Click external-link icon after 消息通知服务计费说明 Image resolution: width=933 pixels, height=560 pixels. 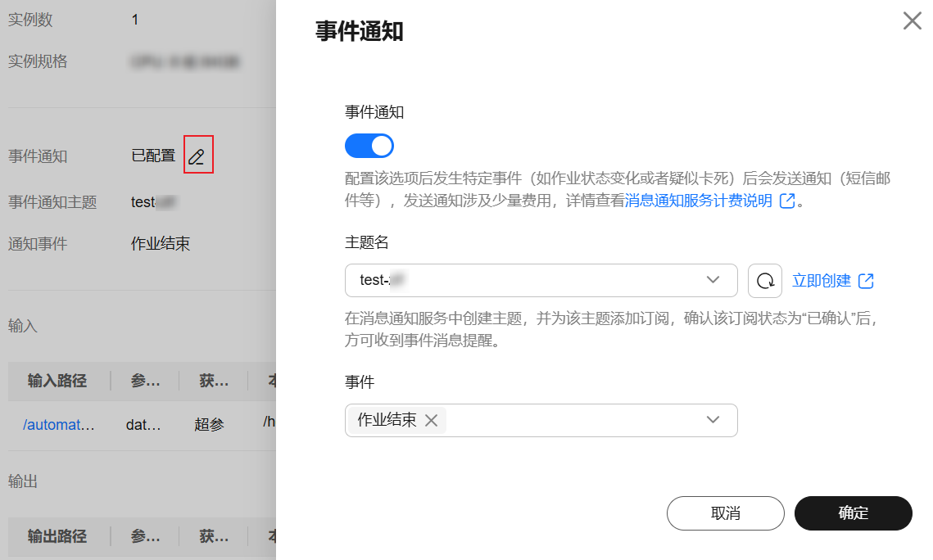(x=787, y=201)
